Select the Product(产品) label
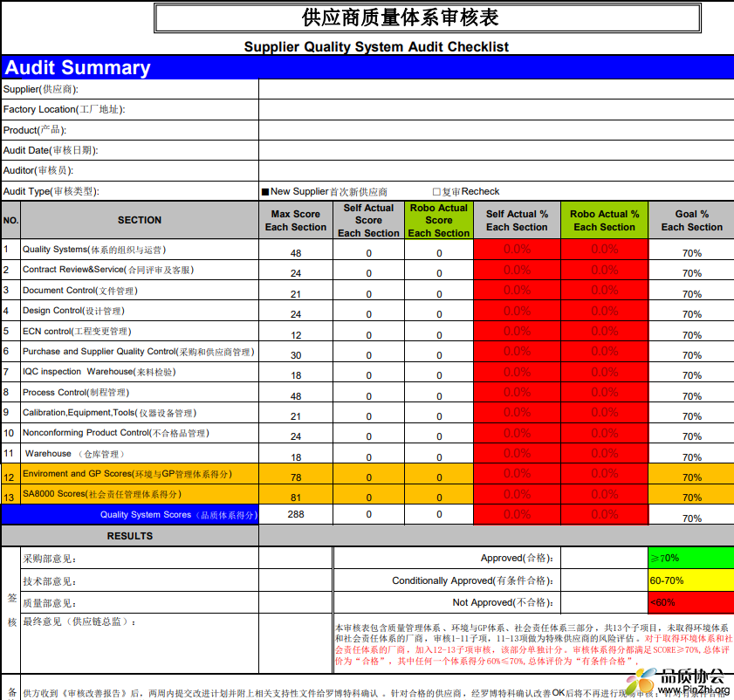Screen dimensions: 734x700 pos(35,130)
